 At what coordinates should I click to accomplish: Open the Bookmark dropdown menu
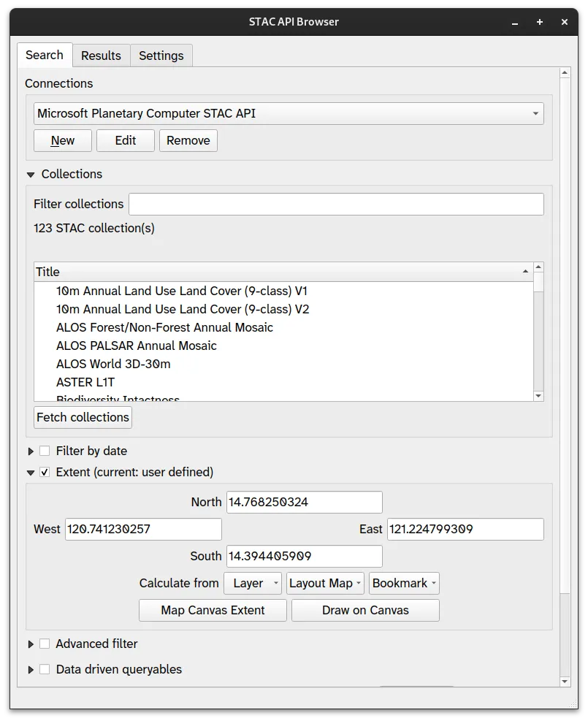pyautogui.click(x=404, y=583)
